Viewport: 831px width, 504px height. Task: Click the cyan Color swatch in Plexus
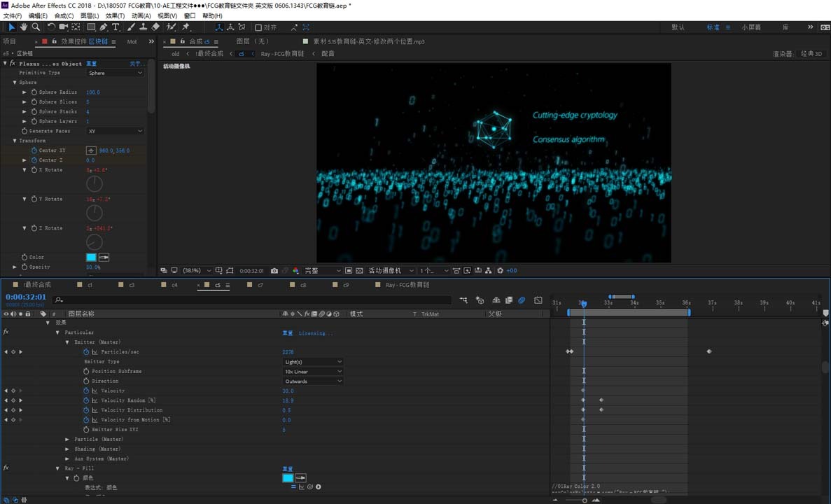tap(91, 258)
